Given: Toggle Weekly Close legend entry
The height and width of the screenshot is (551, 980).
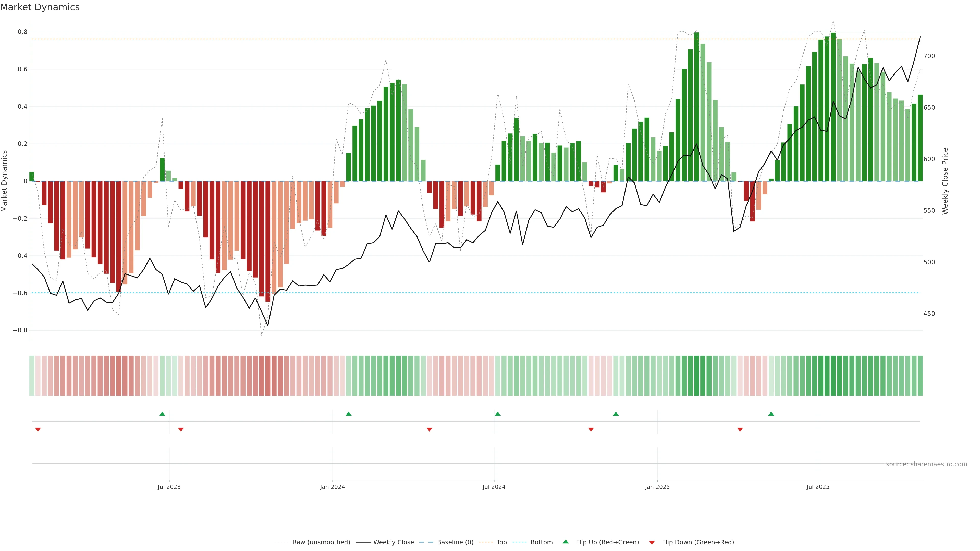Looking at the screenshot, I should (x=393, y=542).
